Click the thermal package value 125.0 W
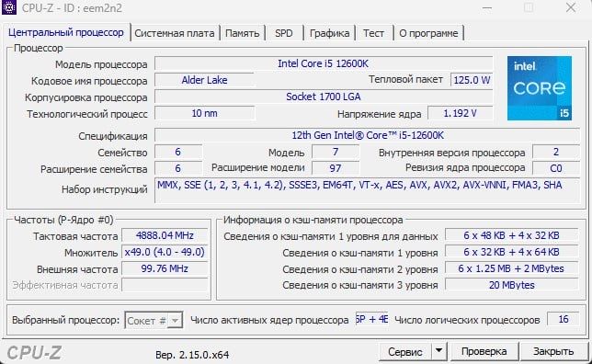This screenshot has height=364, width=592. [x=472, y=80]
